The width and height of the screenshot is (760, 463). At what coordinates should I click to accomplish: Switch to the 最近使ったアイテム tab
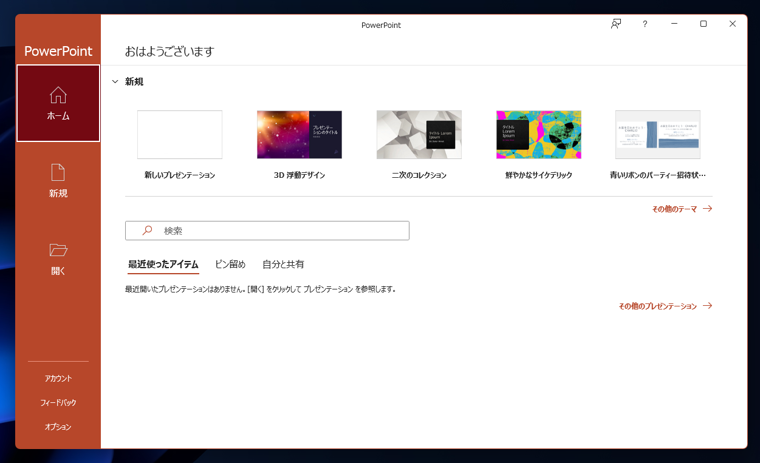tap(163, 264)
